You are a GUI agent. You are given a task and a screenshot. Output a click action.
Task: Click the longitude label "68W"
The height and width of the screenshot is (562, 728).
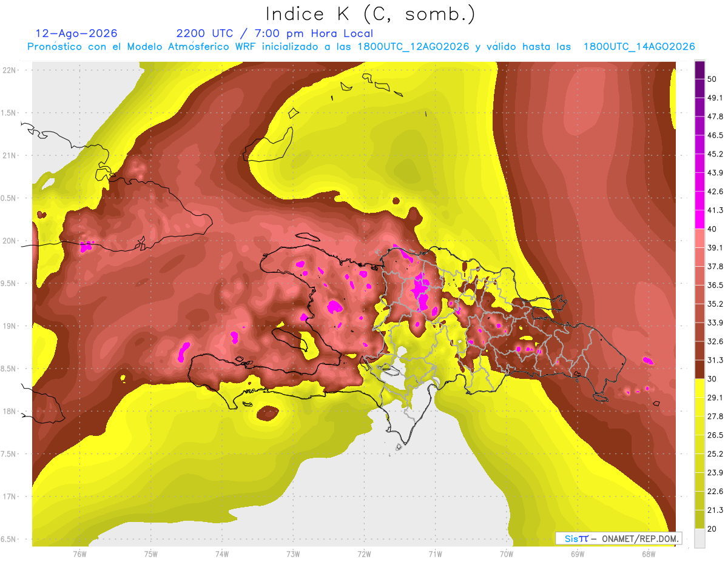tap(649, 554)
